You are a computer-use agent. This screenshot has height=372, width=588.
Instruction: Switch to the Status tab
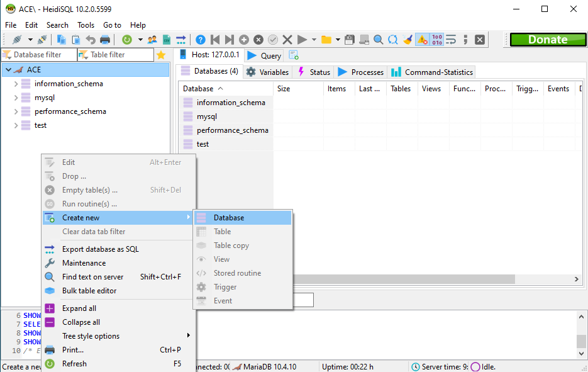(x=314, y=72)
